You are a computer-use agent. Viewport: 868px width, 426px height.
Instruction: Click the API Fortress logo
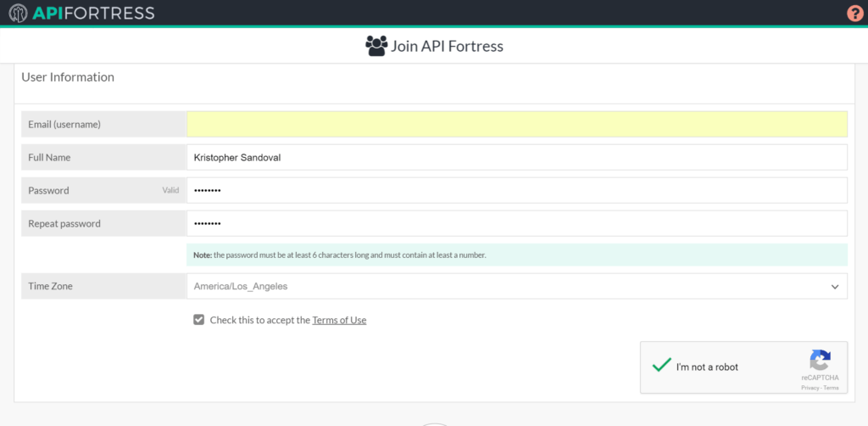82,12
